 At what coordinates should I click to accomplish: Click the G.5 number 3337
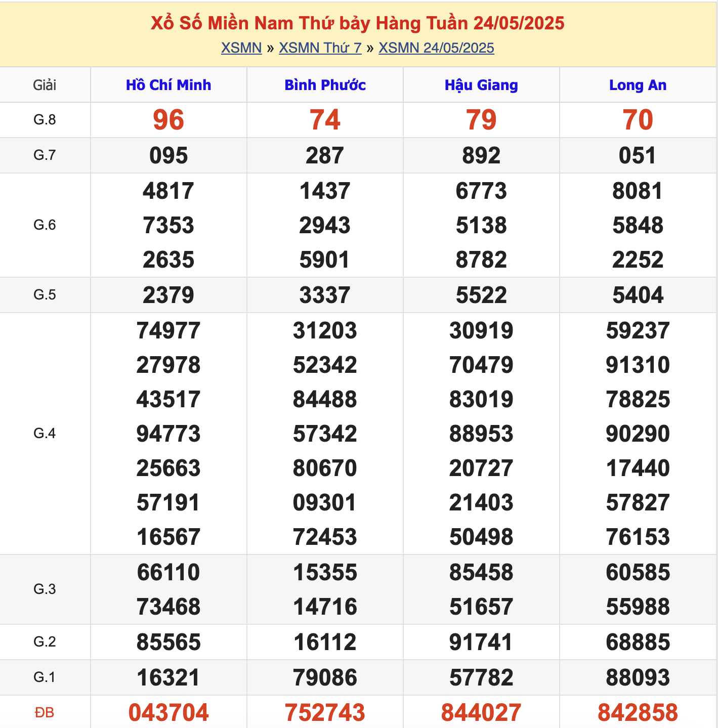point(325,295)
